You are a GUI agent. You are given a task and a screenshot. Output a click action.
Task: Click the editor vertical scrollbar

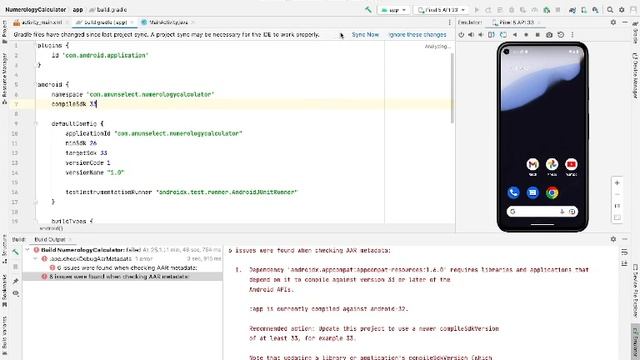pos(452,88)
